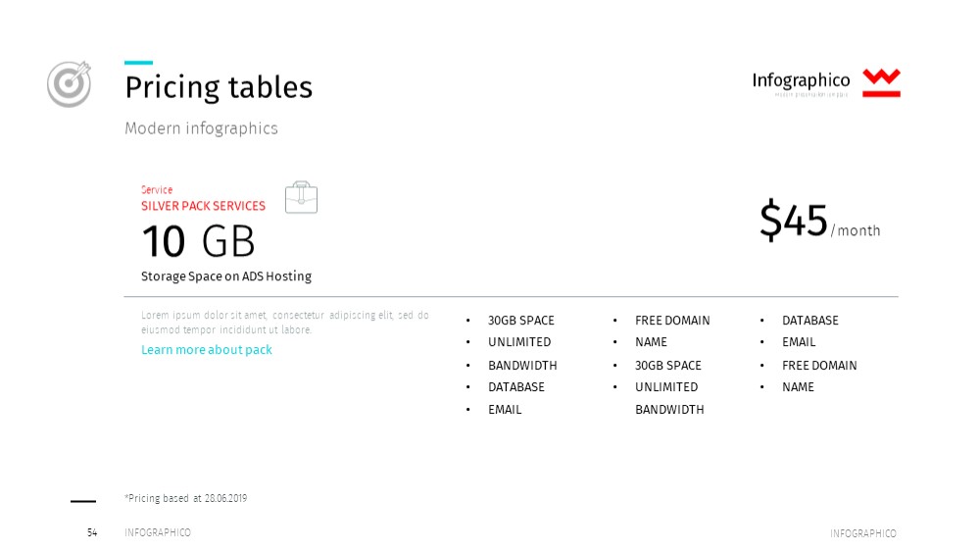
Task: Click the briefcase icon beside Silver Pack
Action: [x=301, y=197]
